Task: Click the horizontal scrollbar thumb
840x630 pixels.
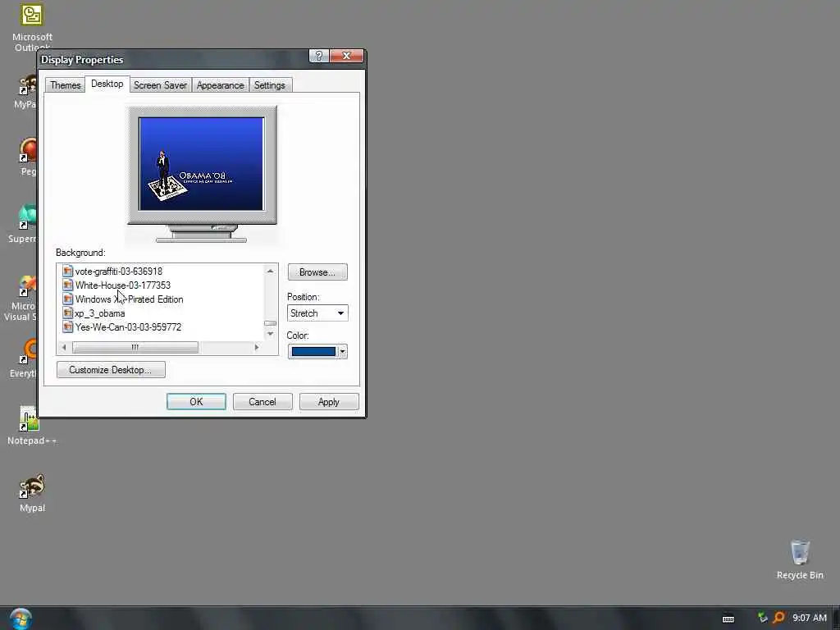Action: (135, 347)
